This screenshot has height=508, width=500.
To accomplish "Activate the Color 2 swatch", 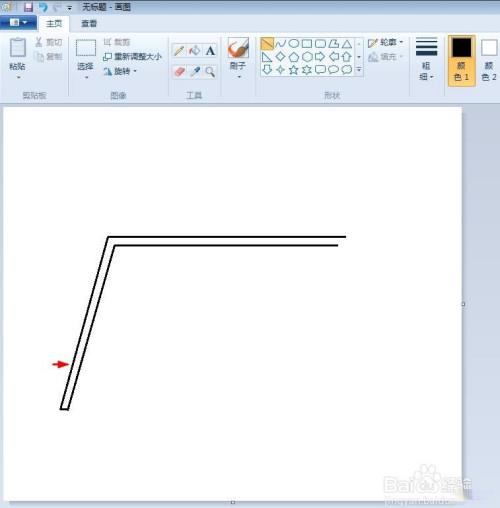I will click(x=489, y=60).
